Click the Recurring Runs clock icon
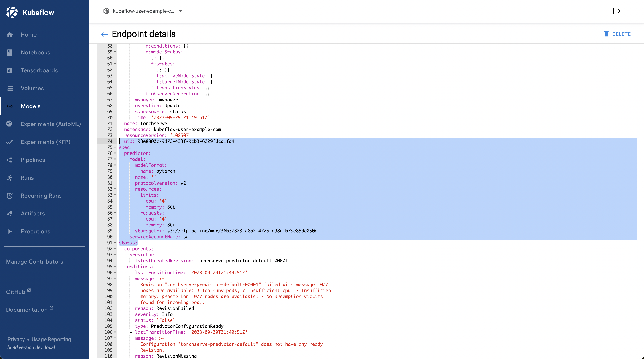This screenshot has height=359, width=644. pos(10,196)
